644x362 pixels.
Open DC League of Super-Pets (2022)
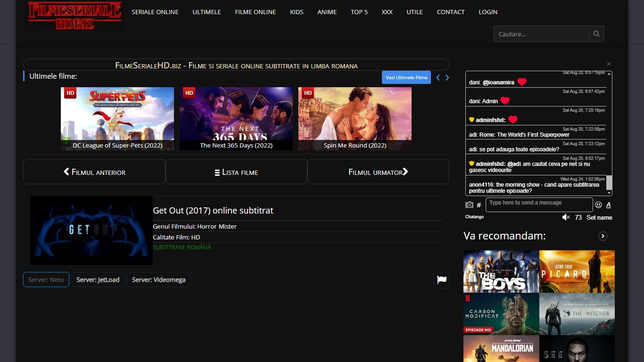(x=117, y=119)
